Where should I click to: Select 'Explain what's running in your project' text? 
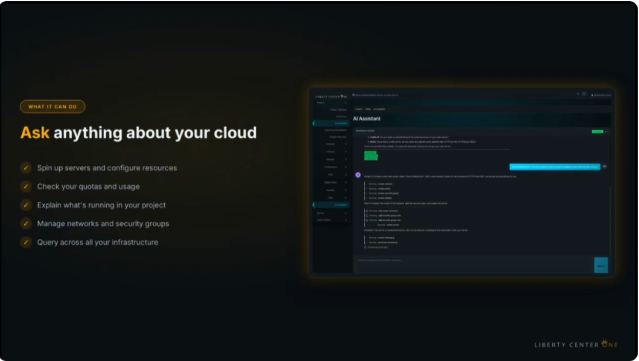[x=101, y=205]
